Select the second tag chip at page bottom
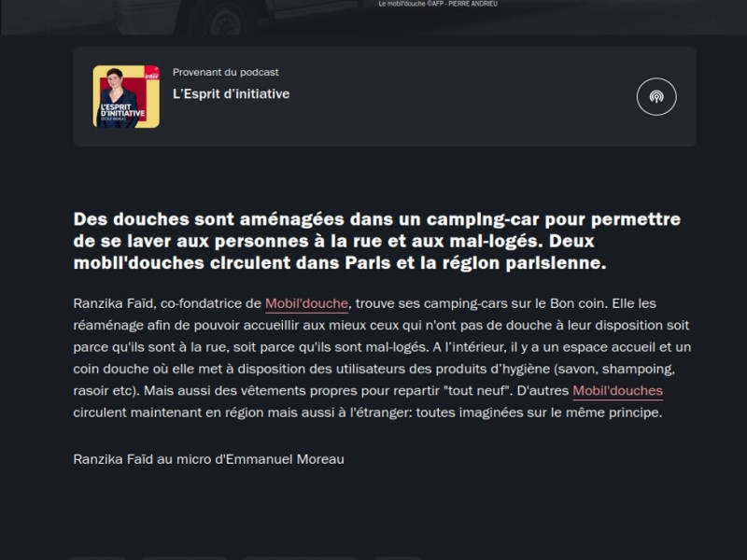Screen dimensions: 747x560 (x=184, y=558)
